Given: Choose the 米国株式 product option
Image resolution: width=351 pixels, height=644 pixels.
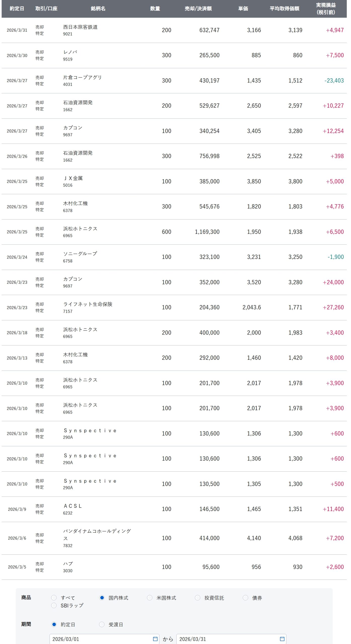Looking at the screenshot, I should coord(150,597).
